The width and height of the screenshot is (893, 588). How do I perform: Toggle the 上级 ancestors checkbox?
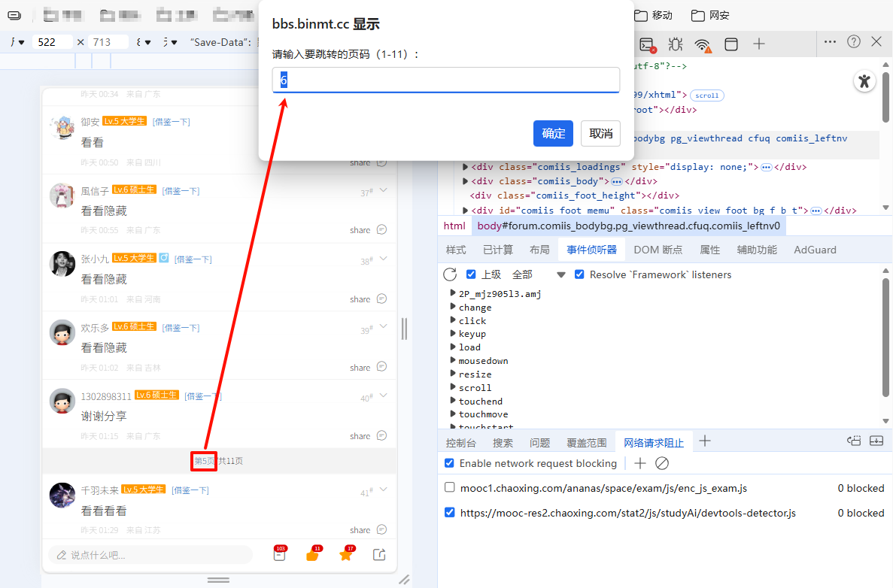(471, 274)
